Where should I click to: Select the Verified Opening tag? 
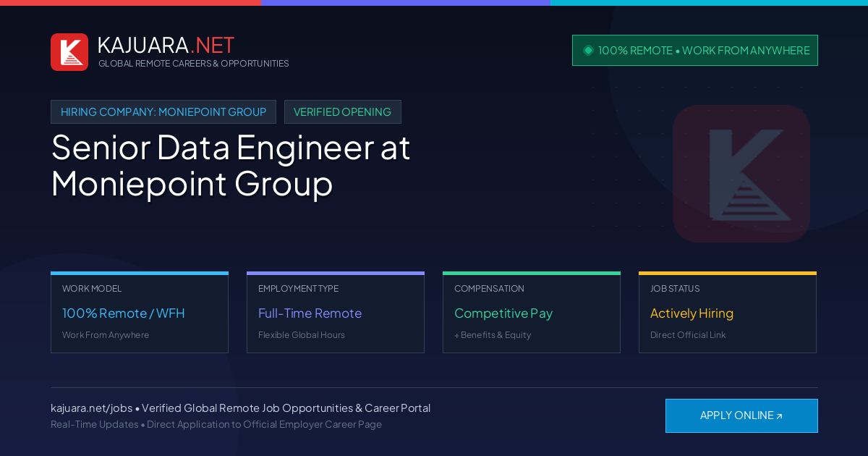(x=342, y=112)
